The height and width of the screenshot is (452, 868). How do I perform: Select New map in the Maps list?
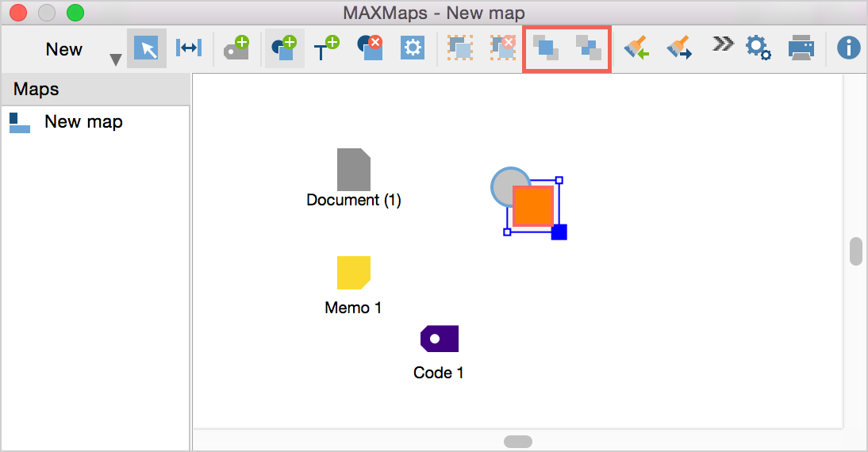pyautogui.click(x=83, y=122)
